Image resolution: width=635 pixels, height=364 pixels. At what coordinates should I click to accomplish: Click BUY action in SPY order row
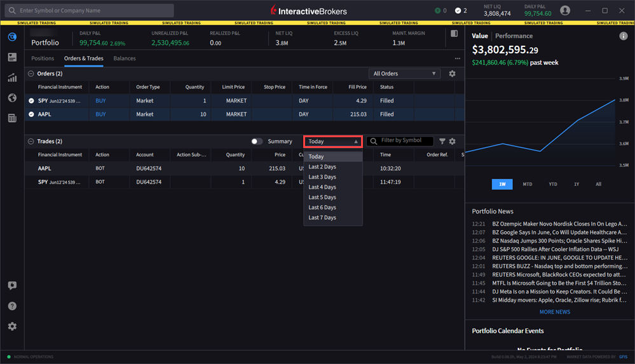100,101
